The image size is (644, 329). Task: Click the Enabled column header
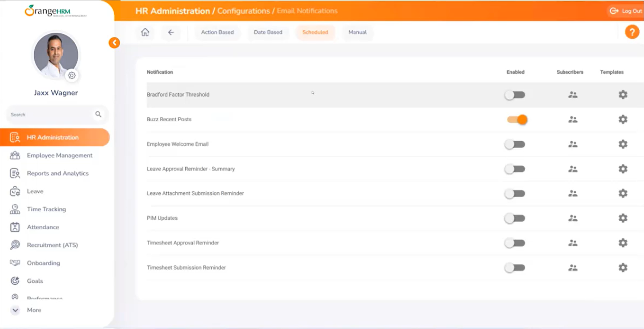515,72
